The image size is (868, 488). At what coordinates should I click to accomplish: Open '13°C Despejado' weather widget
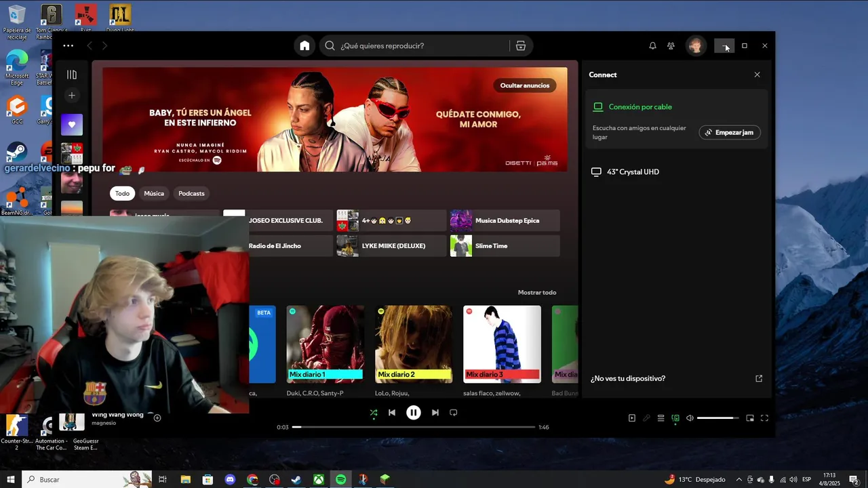pos(695,479)
